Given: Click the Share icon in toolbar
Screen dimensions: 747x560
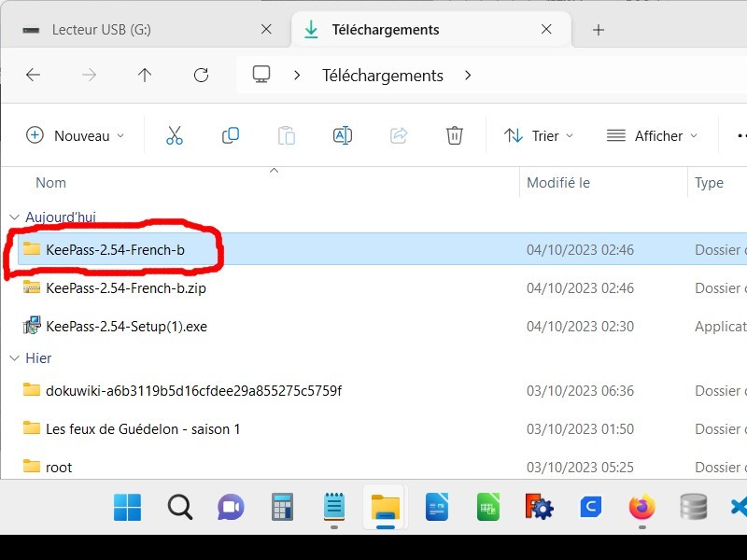Looking at the screenshot, I should point(399,135).
